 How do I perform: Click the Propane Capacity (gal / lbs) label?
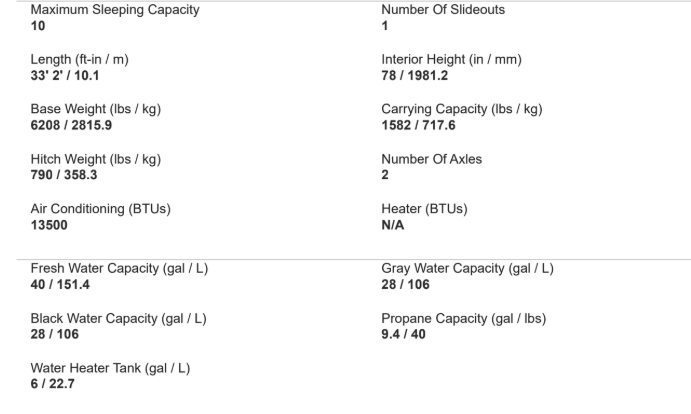464,319
